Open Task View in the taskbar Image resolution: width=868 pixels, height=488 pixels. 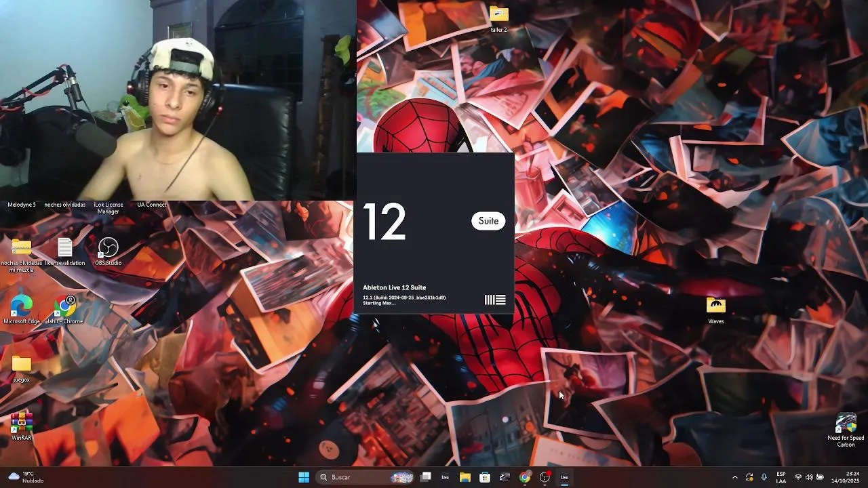[x=426, y=477]
